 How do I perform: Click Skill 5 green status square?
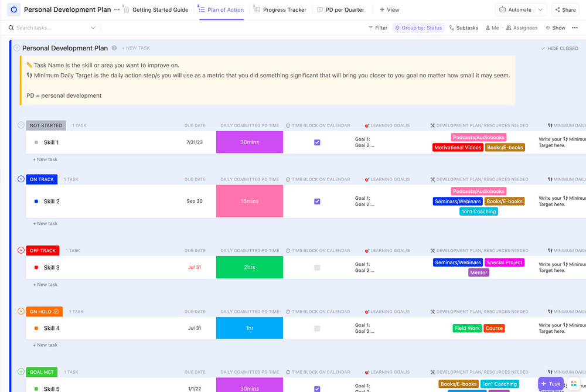(x=36, y=388)
